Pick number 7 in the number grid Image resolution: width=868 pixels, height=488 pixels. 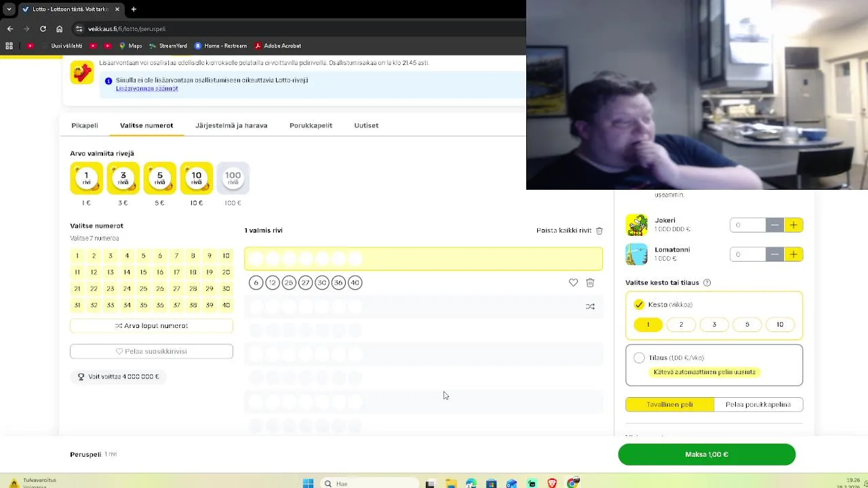click(176, 256)
